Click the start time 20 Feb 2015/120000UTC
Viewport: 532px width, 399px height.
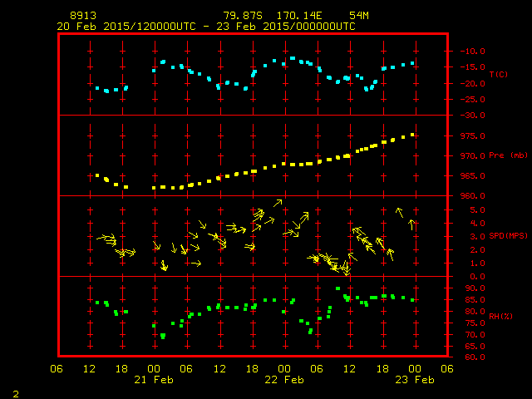point(126,27)
